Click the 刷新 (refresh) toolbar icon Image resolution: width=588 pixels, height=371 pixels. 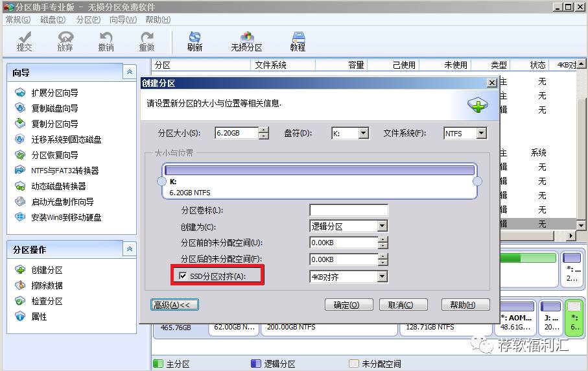pyautogui.click(x=194, y=41)
